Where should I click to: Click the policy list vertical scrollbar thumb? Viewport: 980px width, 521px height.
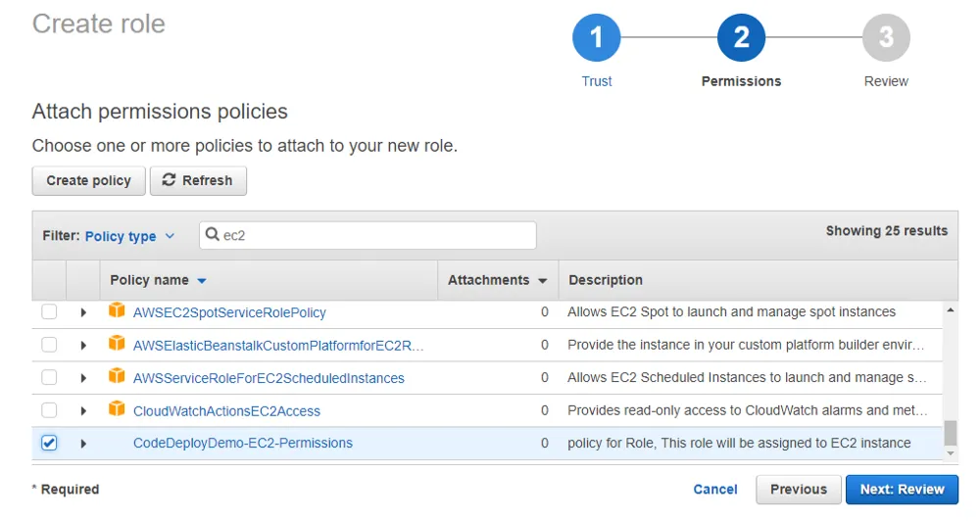[x=950, y=433]
